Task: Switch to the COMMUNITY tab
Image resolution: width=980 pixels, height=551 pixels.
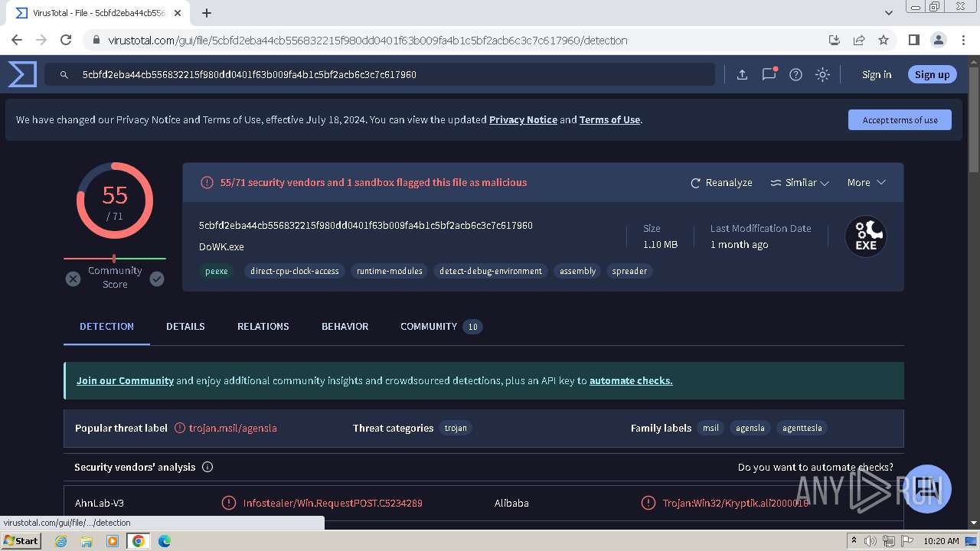Action: 440,326
